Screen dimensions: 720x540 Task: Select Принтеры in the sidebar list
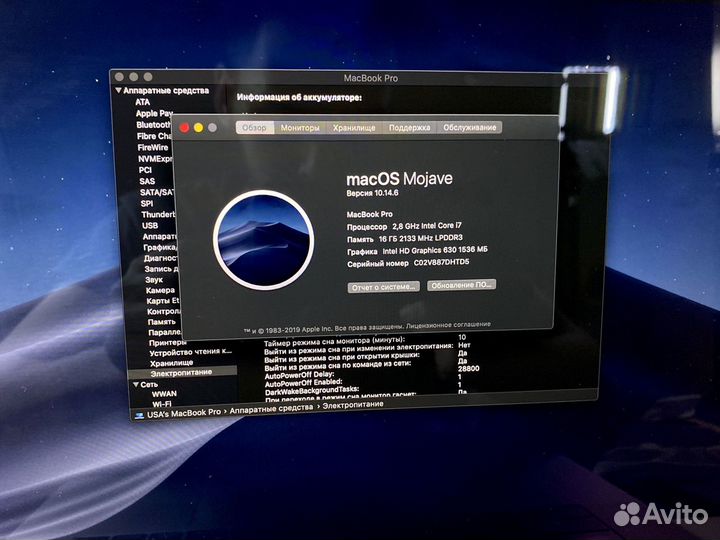click(167, 341)
